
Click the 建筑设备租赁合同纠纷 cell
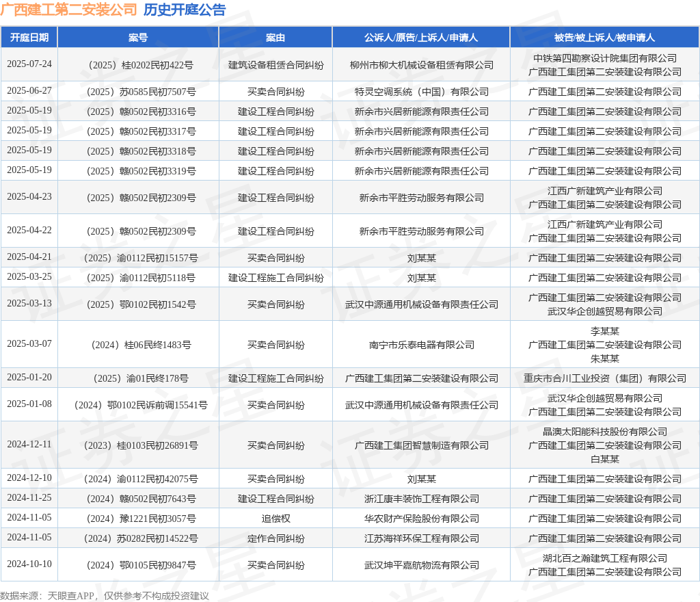pyautogui.click(x=276, y=65)
